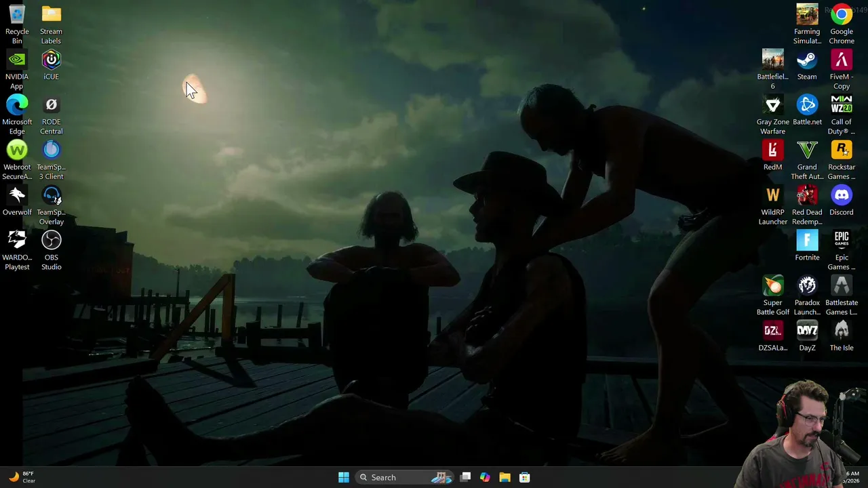Viewport: 868px width, 488px height.
Task: Open the RODE Central shortcut
Action: point(51,115)
